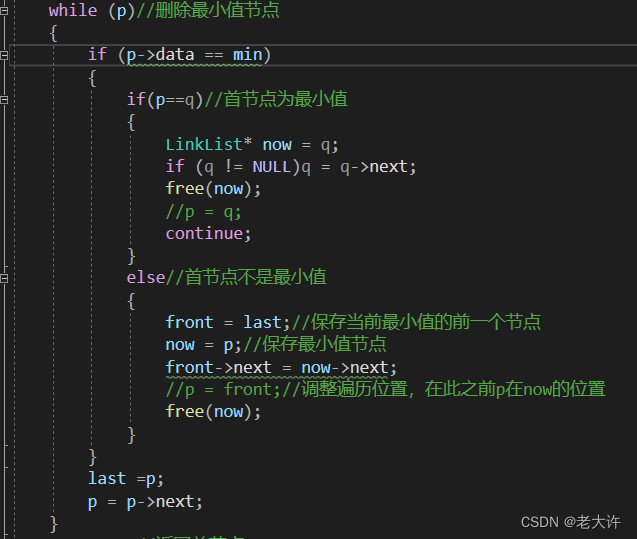Click the commented line '//p = q;'

coord(204,212)
